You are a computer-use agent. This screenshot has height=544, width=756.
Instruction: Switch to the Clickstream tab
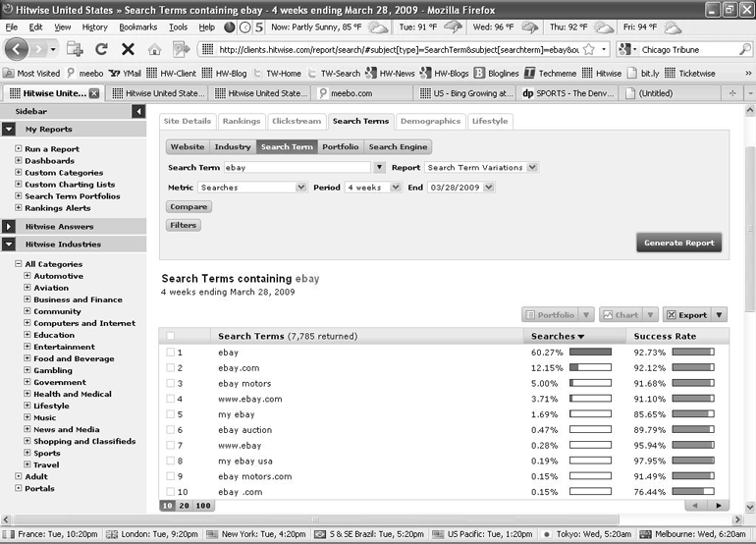297,121
